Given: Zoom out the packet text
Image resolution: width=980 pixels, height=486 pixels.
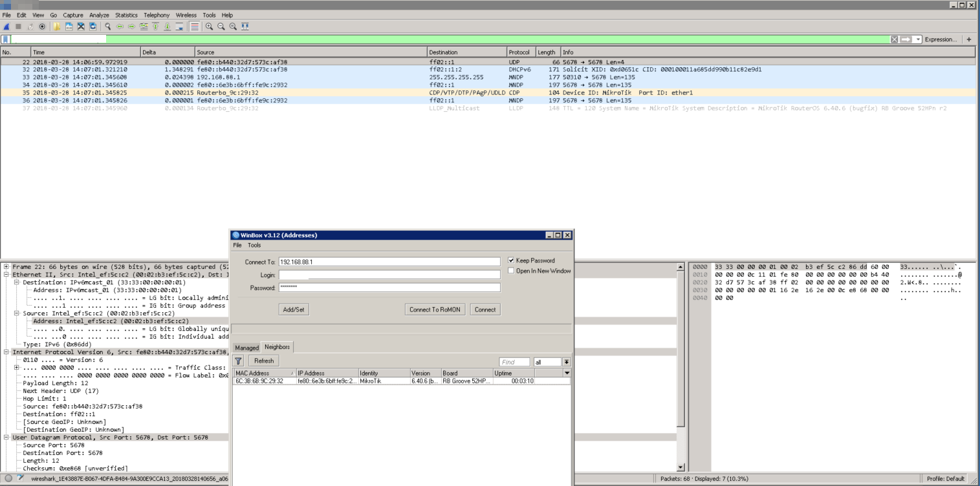Looking at the screenshot, I should click(x=221, y=26).
